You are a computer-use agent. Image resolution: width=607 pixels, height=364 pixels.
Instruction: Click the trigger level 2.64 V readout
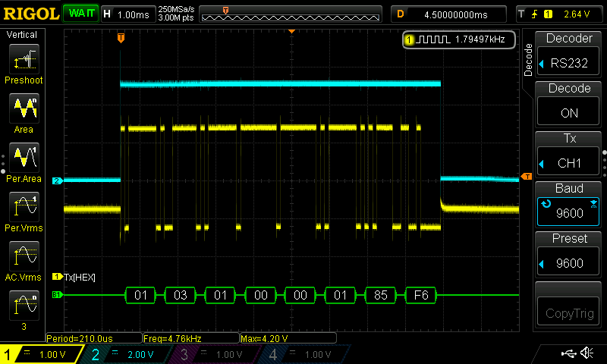pos(577,14)
